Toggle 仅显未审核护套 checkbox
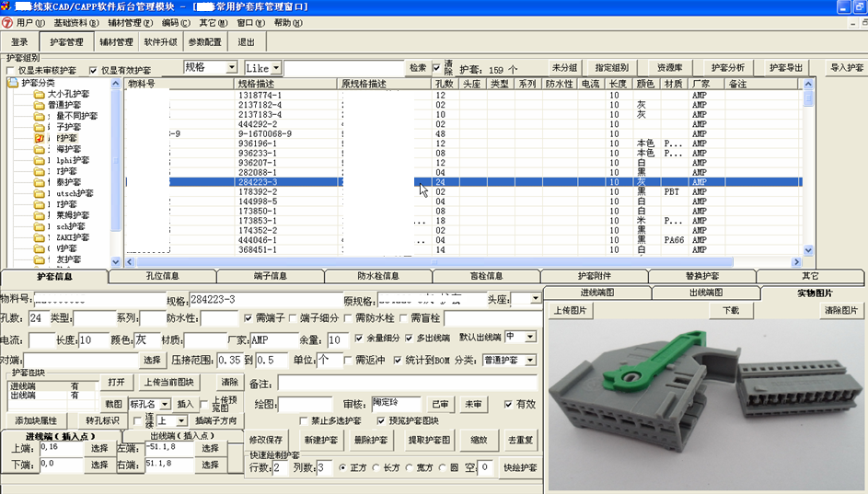Image resolution: width=868 pixels, height=494 pixels. tap(10, 71)
